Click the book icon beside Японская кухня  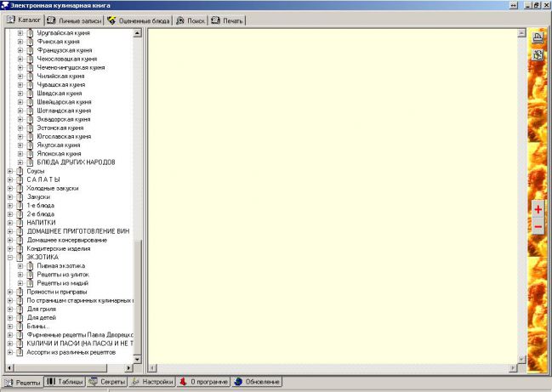30,154
